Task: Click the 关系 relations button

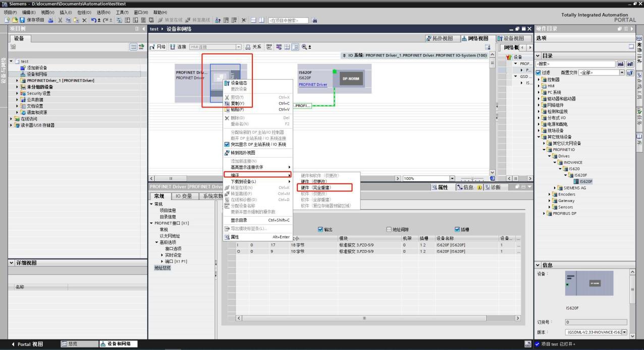Action: pyautogui.click(x=254, y=46)
